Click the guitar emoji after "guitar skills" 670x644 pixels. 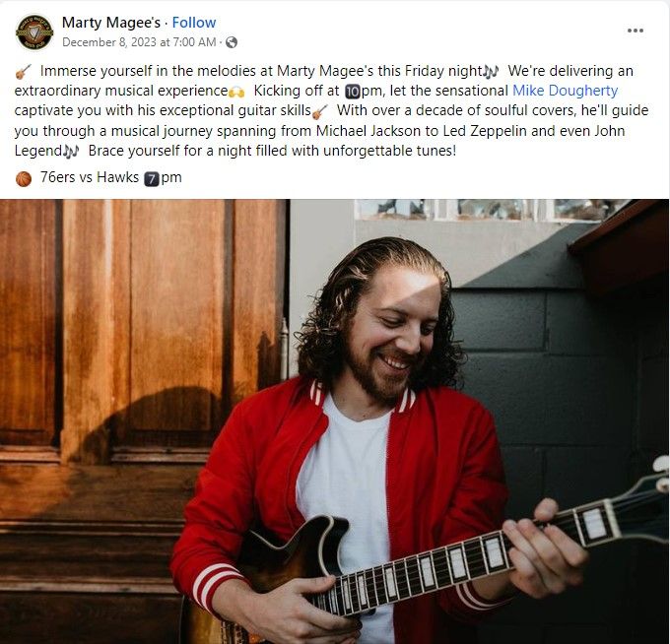pyautogui.click(x=319, y=111)
